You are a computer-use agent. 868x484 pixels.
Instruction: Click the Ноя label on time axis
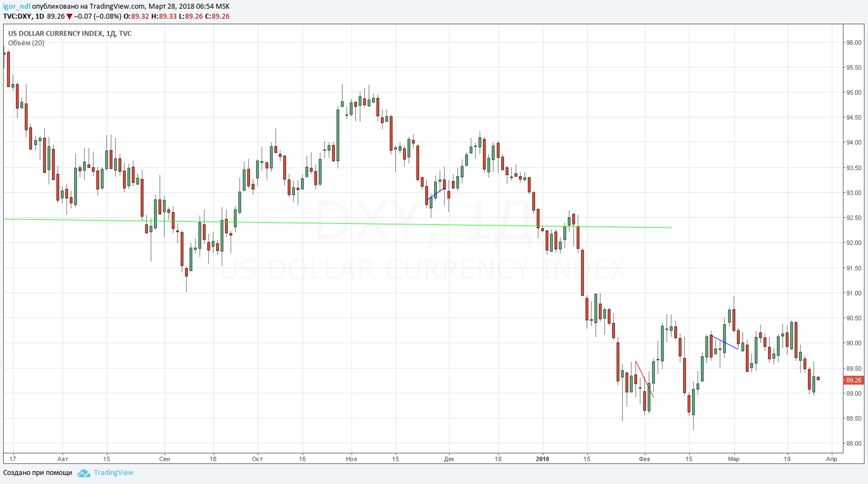pyautogui.click(x=351, y=459)
